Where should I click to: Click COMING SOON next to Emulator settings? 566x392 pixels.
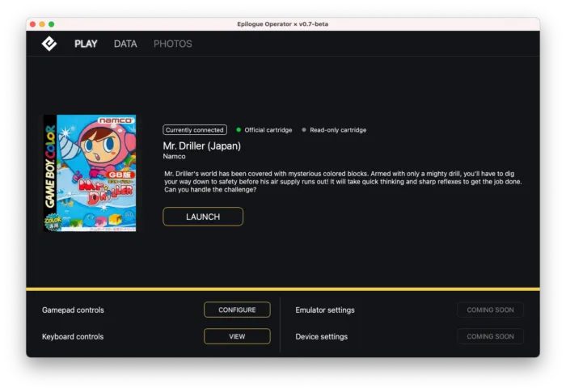490,310
